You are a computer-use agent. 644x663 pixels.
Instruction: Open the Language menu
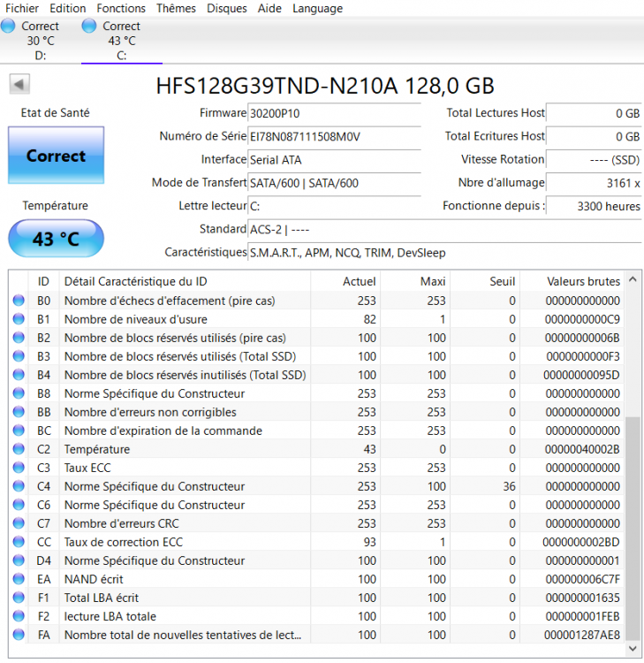tap(317, 8)
